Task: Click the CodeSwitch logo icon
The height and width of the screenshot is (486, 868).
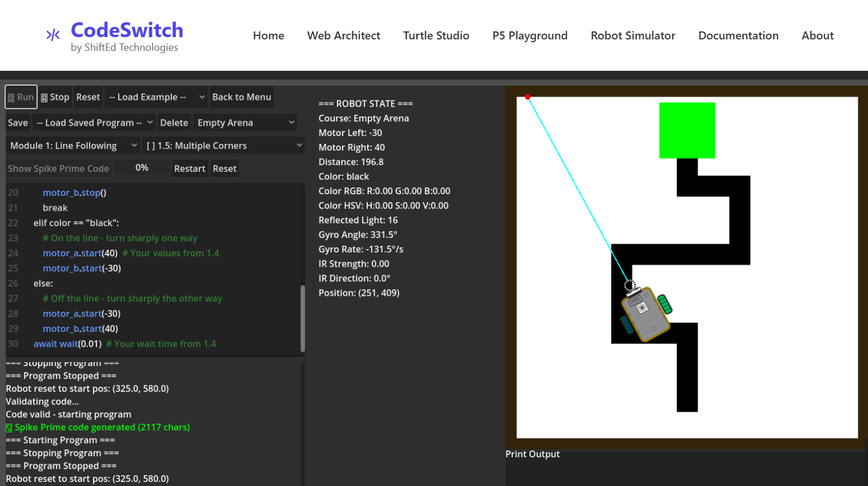Action: pyautogui.click(x=52, y=34)
